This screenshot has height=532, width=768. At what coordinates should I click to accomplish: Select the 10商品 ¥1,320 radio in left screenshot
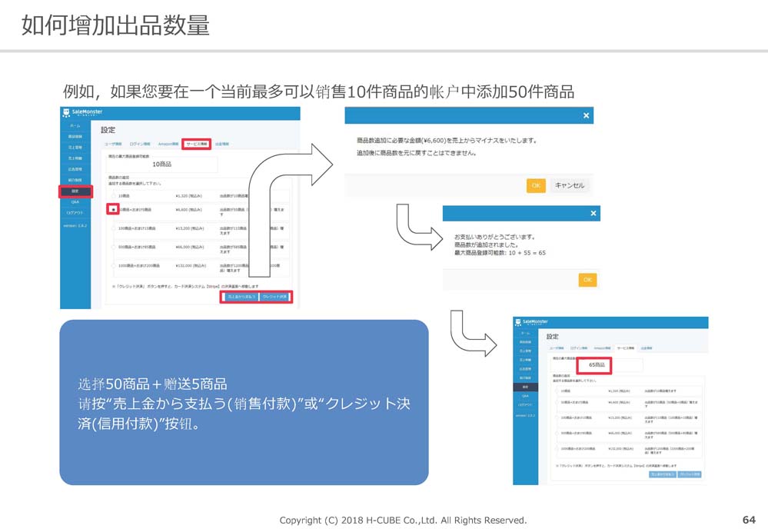[114, 196]
